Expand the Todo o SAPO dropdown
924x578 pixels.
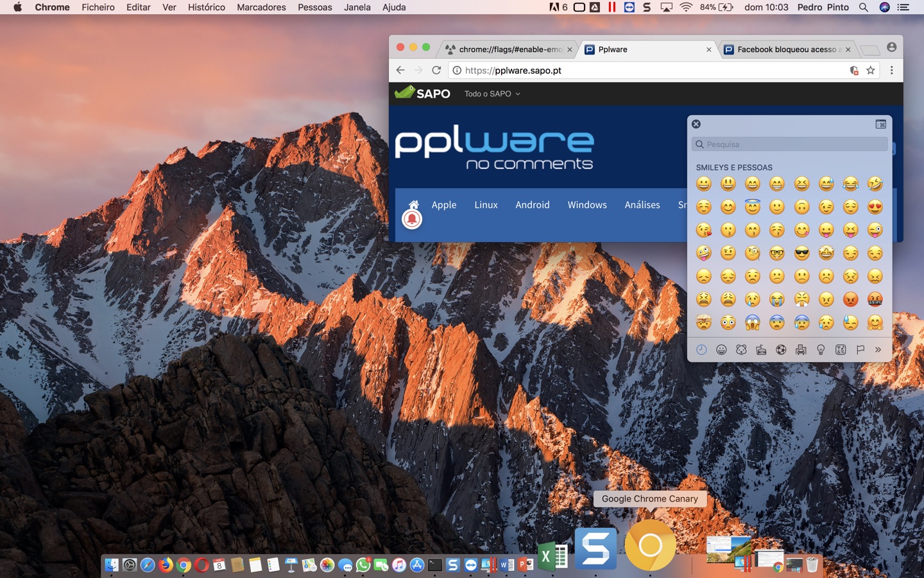[x=492, y=94]
